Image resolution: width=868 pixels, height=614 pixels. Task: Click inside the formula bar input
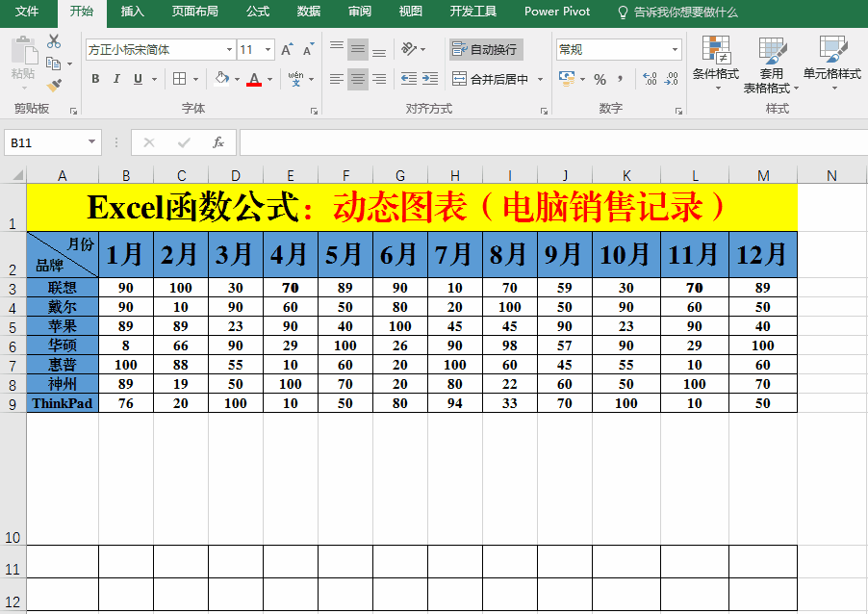pos(553,142)
